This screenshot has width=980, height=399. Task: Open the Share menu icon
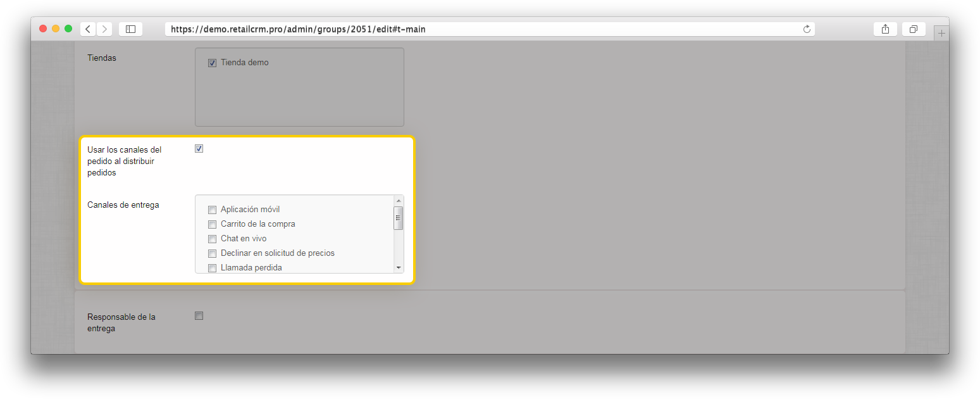[x=885, y=29]
